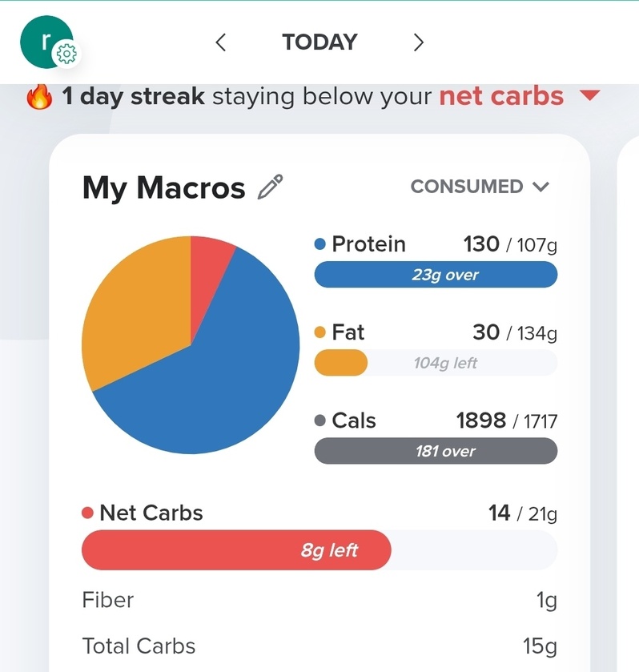
Task: Tap the Protein 23g over progress bar
Action: click(x=436, y=275)
